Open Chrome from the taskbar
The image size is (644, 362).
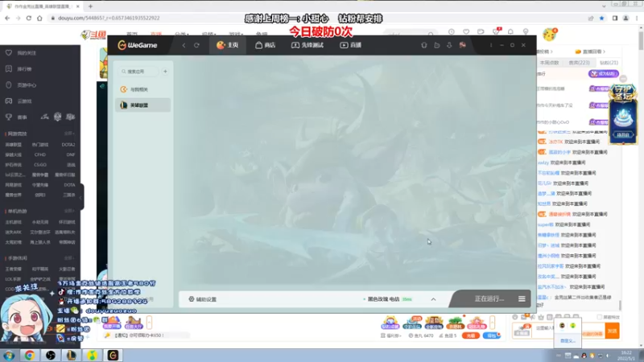29,355
